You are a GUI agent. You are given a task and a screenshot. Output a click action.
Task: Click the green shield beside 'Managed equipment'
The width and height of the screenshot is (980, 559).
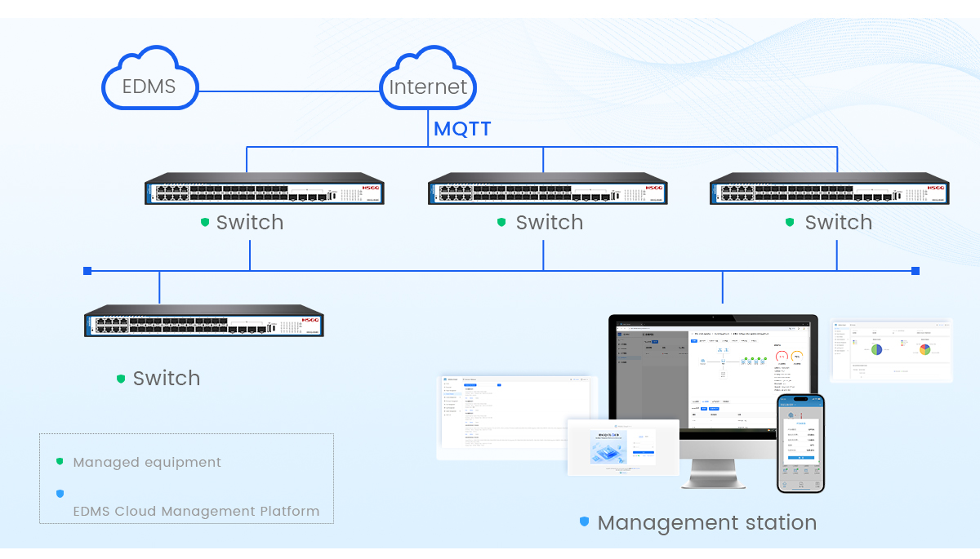coord(60,462)
